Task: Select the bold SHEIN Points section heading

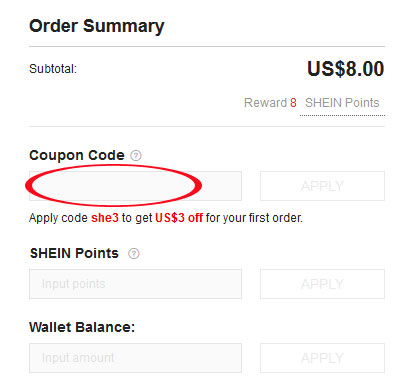Action: point(74,253)
